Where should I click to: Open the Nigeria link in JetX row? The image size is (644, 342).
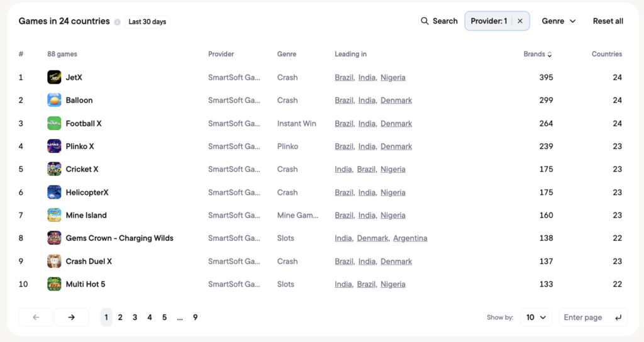tap(392, 77)
